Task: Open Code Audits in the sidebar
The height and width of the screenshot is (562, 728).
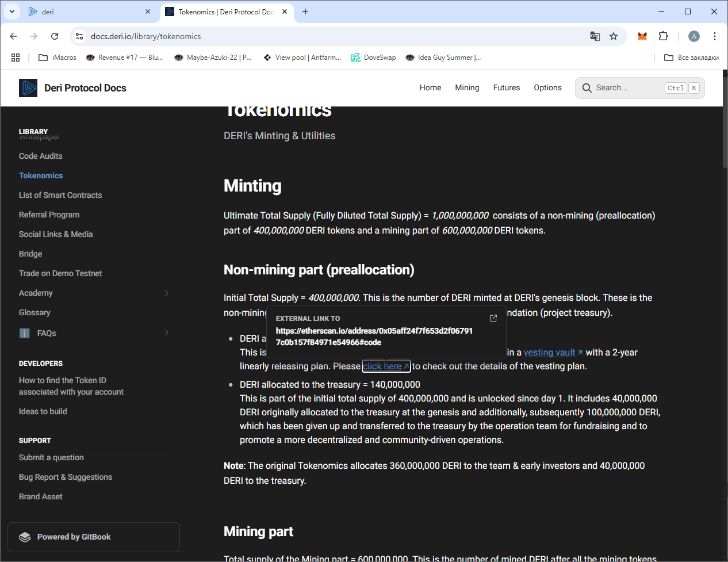Action: coord(41,156)
